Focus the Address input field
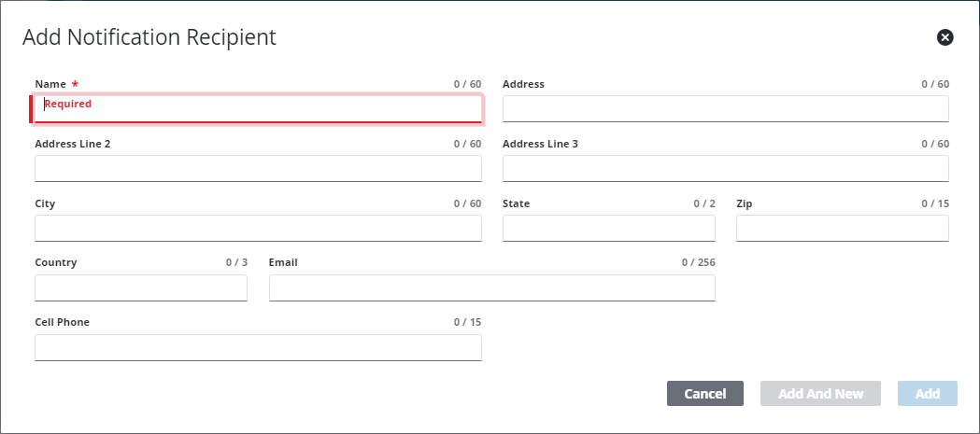The image size is (980, 434). [725, 108]
